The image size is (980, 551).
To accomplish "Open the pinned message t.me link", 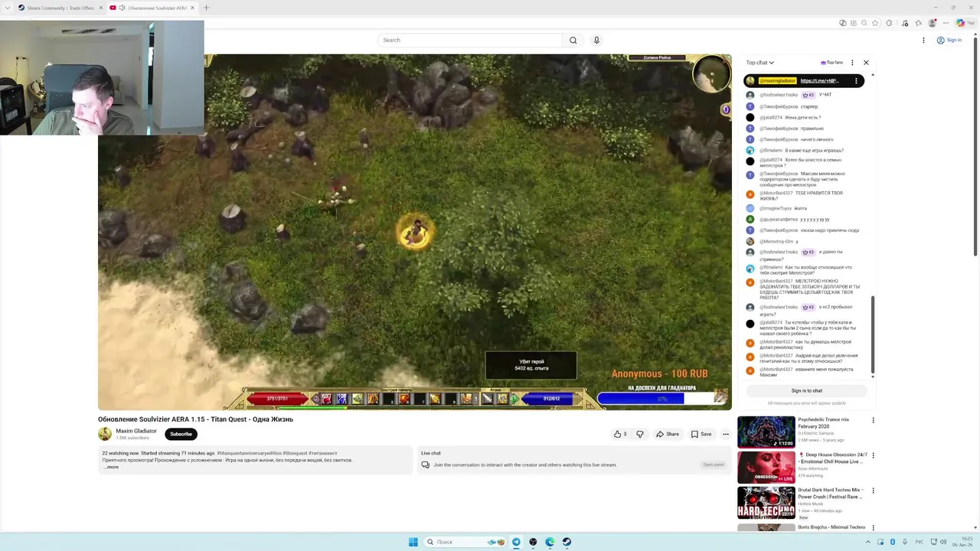I will coord(819,80).
